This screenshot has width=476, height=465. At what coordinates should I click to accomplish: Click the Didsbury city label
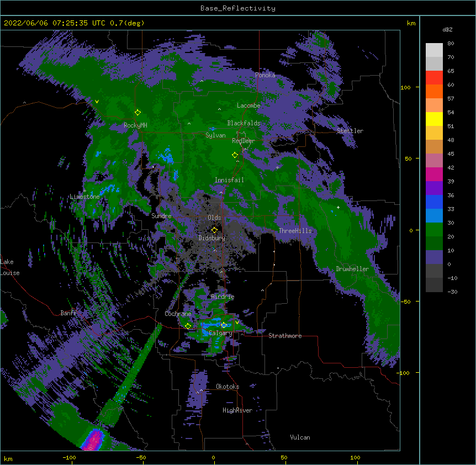[x=212, y=238]
